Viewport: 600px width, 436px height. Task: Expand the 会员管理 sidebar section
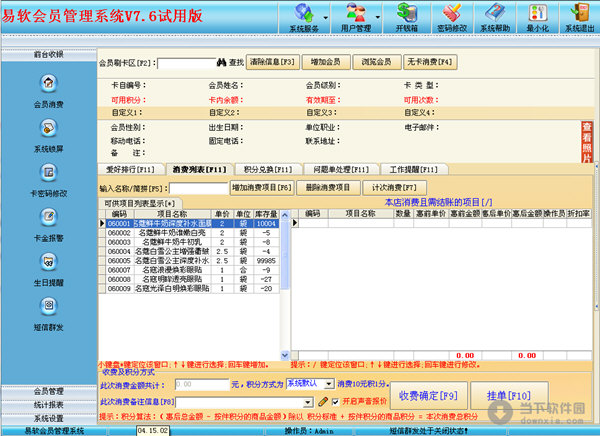pyautogui.click(x=49, y=391)
